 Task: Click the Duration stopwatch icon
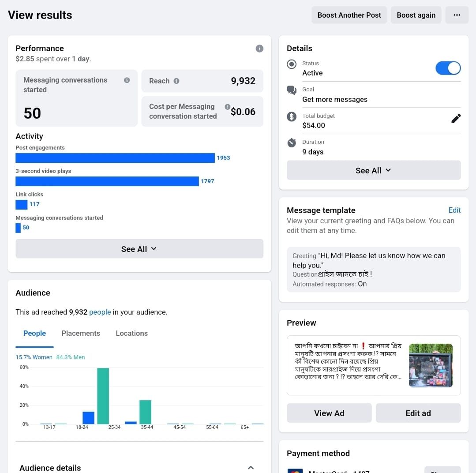292,143
